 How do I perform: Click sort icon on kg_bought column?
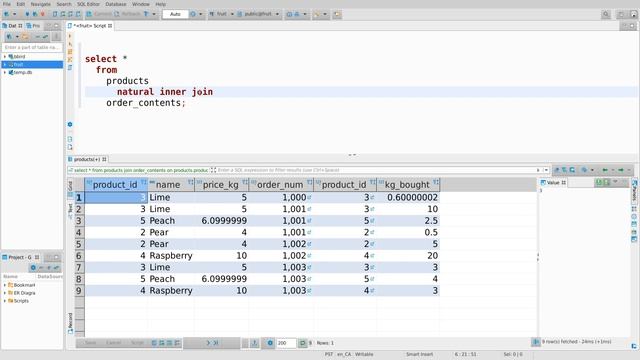pyautogui.click(x=436, y=182)
